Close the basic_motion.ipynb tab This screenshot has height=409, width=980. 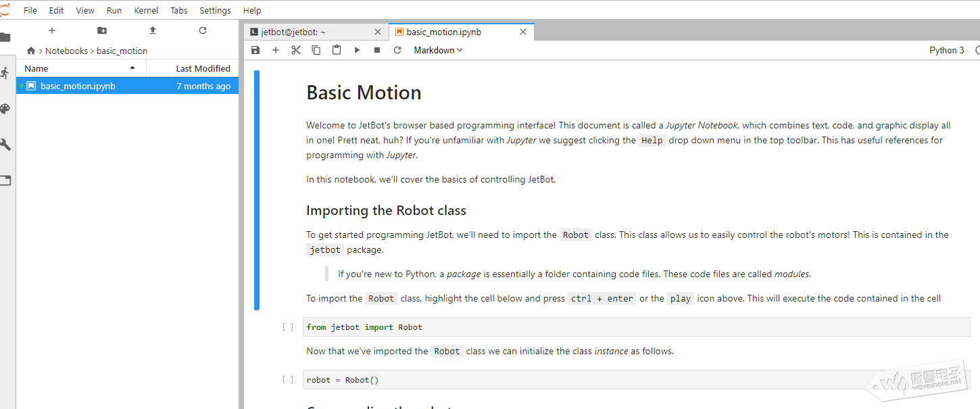click(523, 32)
